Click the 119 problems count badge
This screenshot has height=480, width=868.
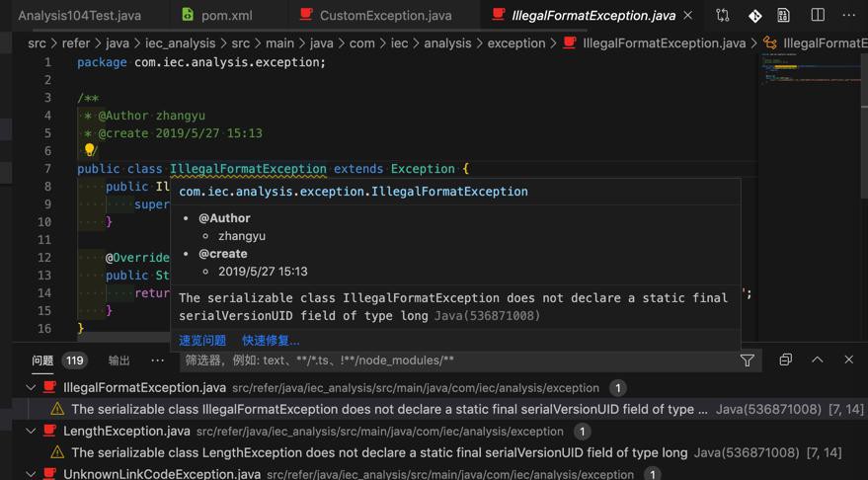[75, 360]
